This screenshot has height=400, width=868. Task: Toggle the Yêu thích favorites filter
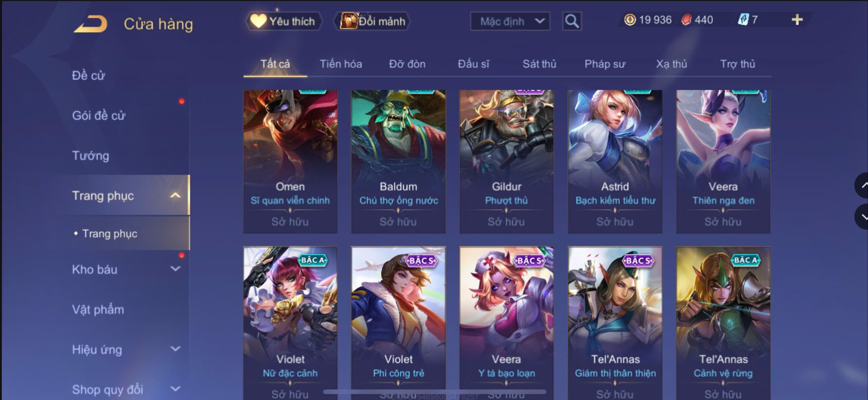click(284, 21)
